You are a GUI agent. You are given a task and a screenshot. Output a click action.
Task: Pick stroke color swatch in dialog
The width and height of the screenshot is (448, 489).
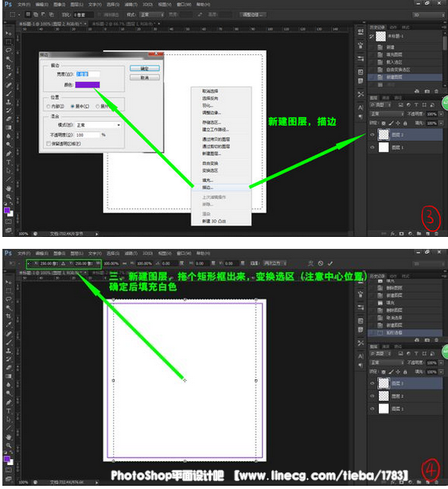[88, 84]
